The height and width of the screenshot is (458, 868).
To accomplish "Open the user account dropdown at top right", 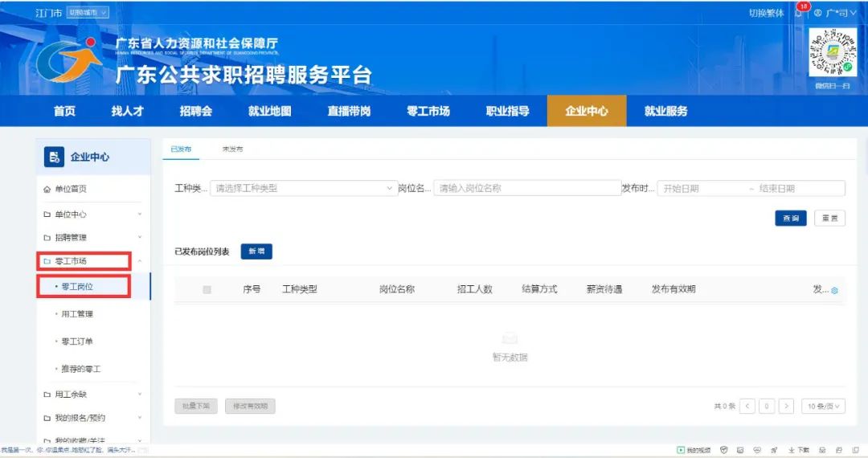I will [x=835, y=13].
